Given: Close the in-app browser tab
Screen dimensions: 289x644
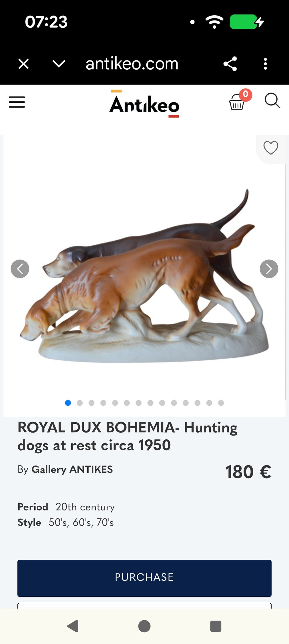Looking at the screenshot, I should (23, 64).
